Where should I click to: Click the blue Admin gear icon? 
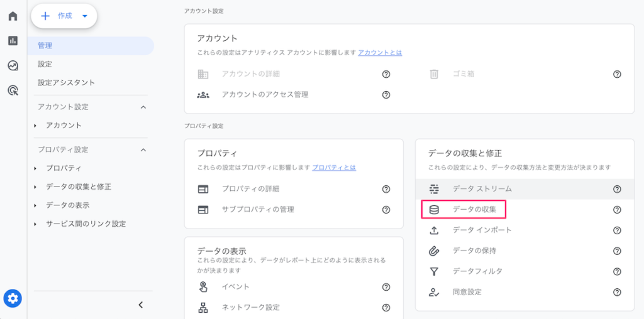click(x=13, y=298)
